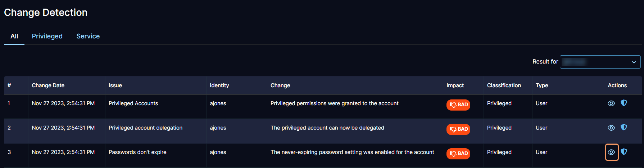Click shield icon for Privileged account delegation
Image resolution: width=644 pixels, height=168 pixels.
624,127
